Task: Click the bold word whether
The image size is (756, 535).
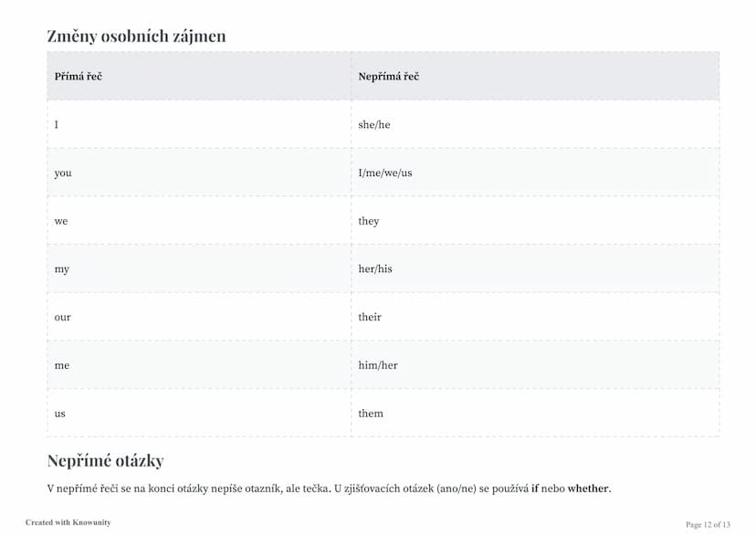Action: point(588,488)
